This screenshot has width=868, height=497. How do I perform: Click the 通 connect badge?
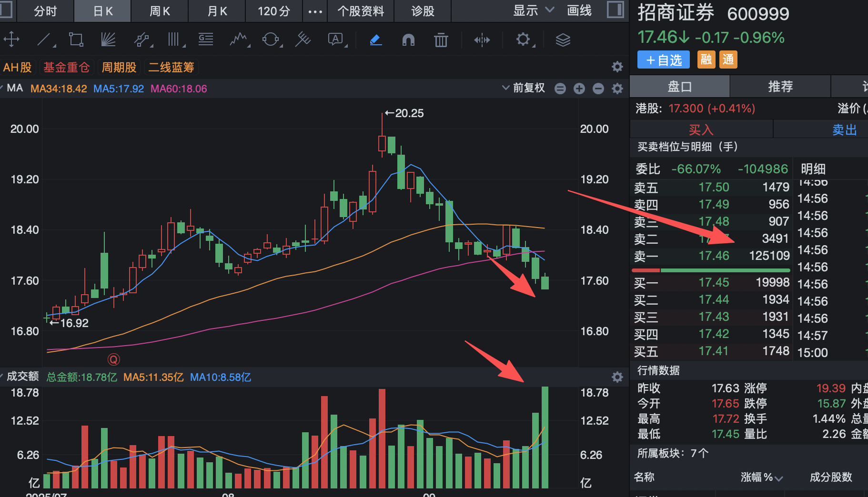tap(728, 60)
